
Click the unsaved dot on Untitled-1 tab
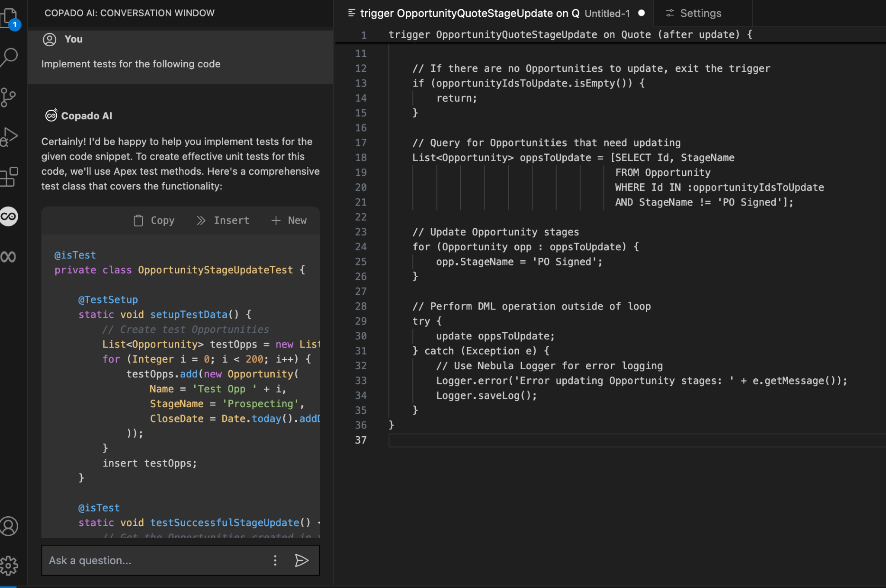click(642, 13)
